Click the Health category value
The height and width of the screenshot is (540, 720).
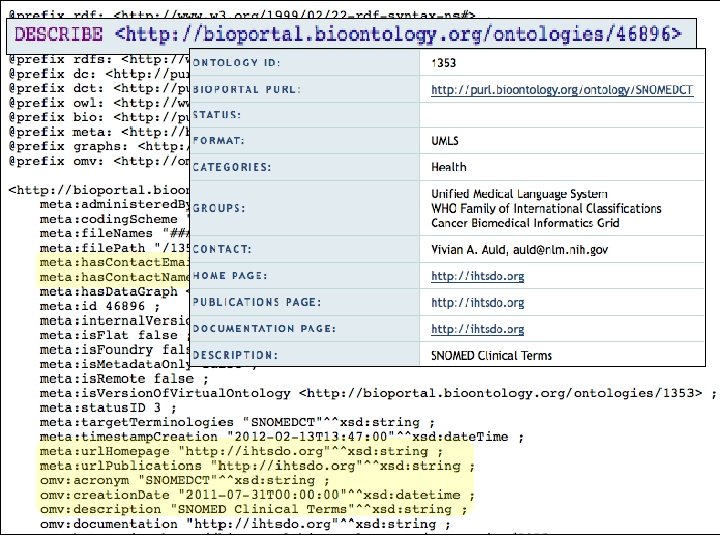[x=448, y=168]
